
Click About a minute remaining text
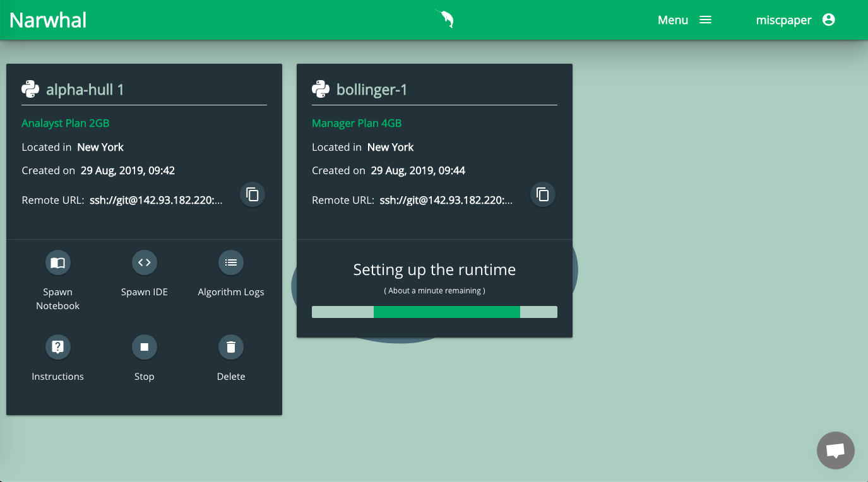pos(434,291)
